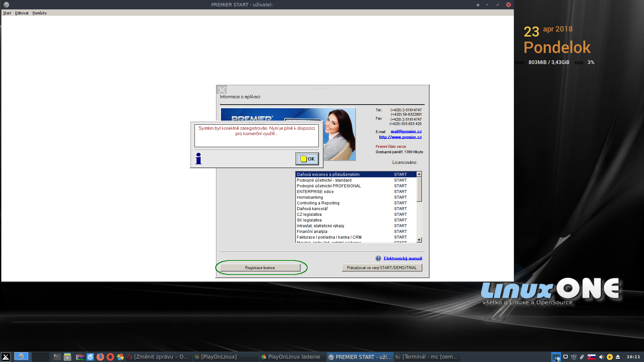
Task: Launch the KDE app icon in taskbar
Action: click(x=90, y=357)
